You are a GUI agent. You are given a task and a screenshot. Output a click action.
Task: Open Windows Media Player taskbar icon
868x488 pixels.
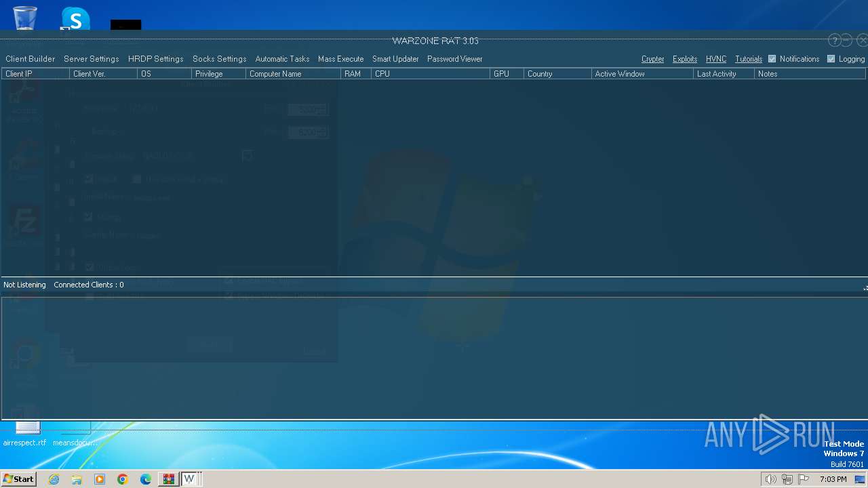click(100, 479)
